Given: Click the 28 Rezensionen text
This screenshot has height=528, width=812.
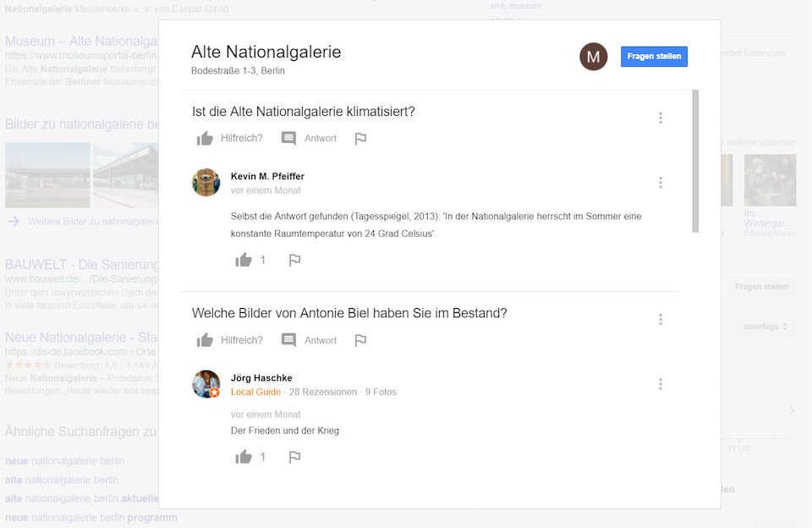Looking at the screenshot, I should [x=323, y=392].
